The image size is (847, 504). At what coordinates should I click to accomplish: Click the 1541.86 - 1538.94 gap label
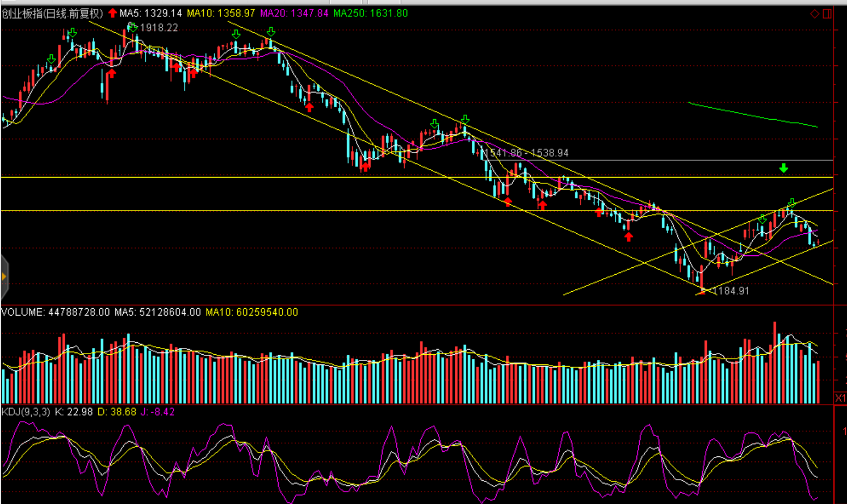[526, 153]
